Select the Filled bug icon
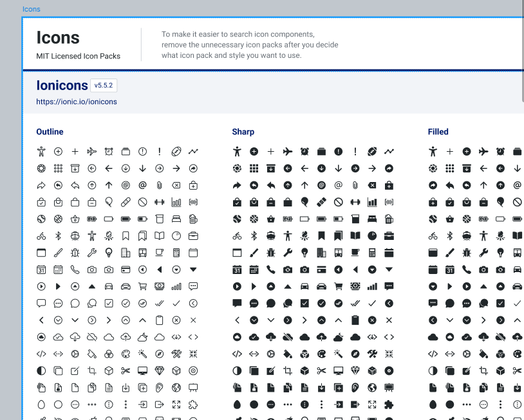Screen dimensions: 524x420 (x=467, y=253)
